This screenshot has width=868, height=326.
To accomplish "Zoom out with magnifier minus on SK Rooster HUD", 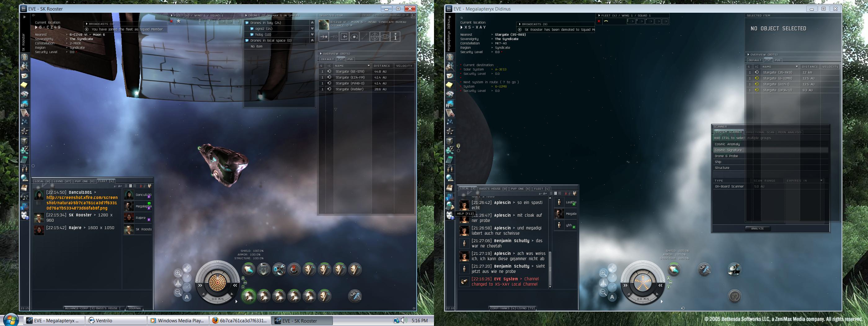I will [178, 292].
